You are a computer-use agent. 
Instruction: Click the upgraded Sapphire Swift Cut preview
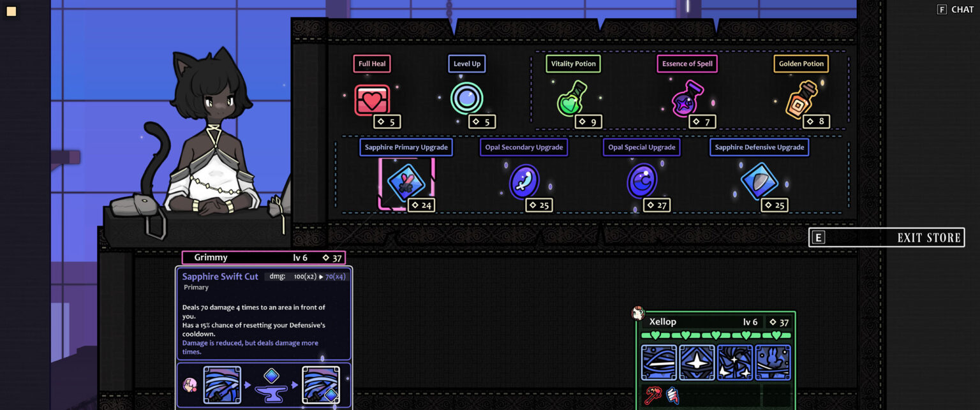321,385
